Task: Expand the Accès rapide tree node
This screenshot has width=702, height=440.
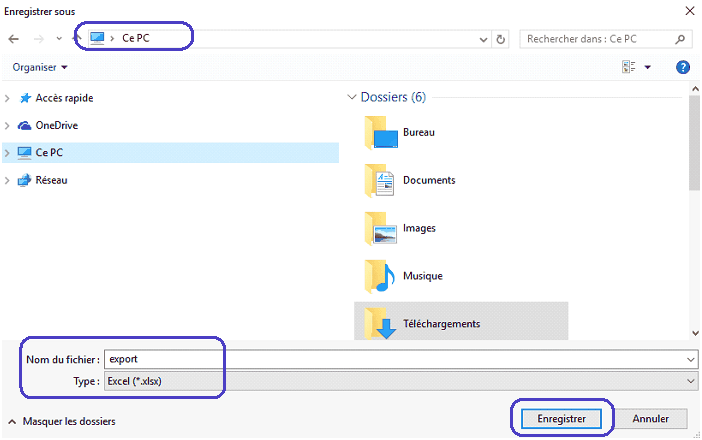Action: click(x=9, y=98)
